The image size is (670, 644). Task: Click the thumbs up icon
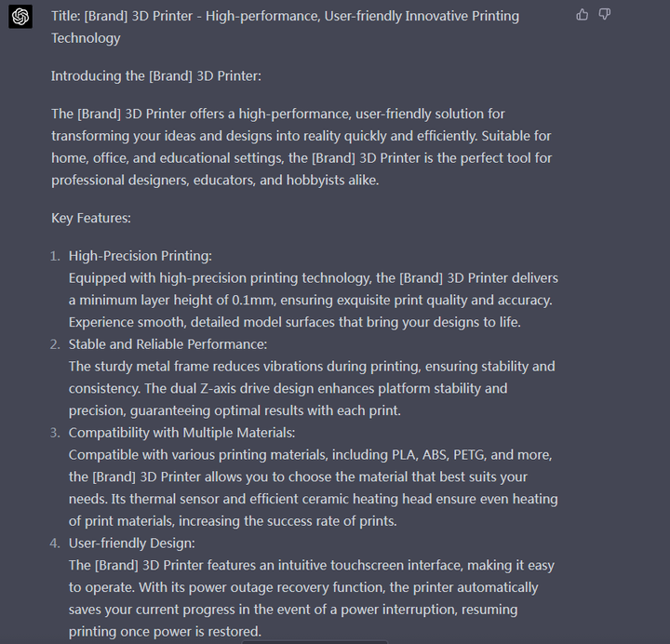click(582, 15)
